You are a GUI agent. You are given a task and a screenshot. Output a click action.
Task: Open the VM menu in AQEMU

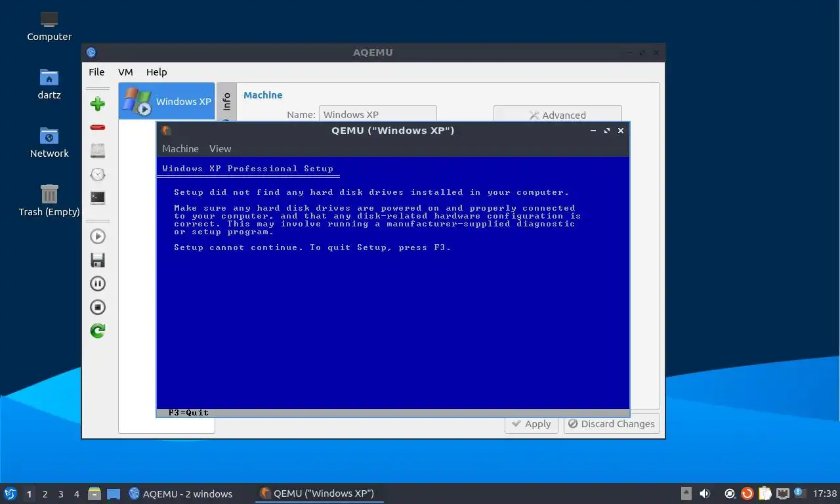(x=125, y=72)
